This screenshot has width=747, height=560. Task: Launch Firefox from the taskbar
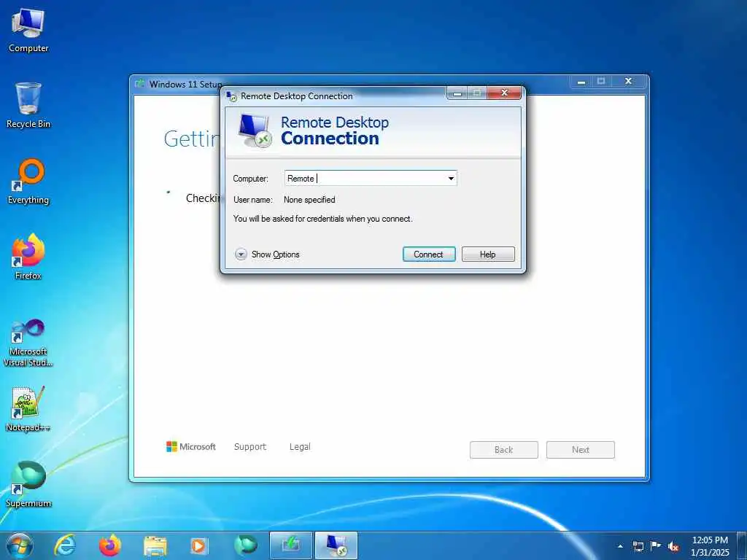click(x=110, y=545)
